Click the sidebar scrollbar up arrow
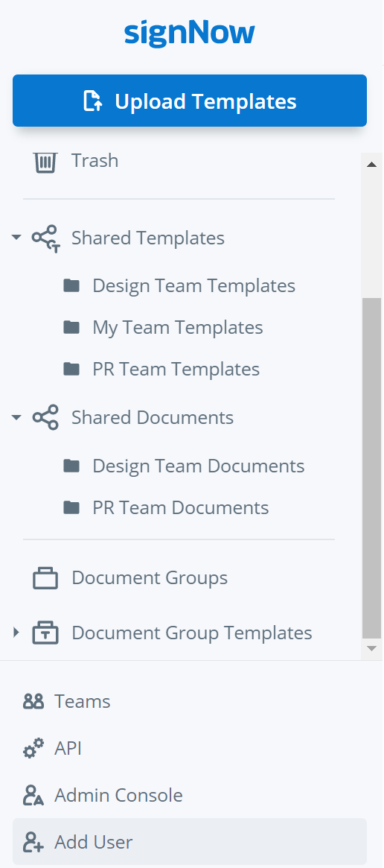Viewport: 384px width, 868px height. 372,165
